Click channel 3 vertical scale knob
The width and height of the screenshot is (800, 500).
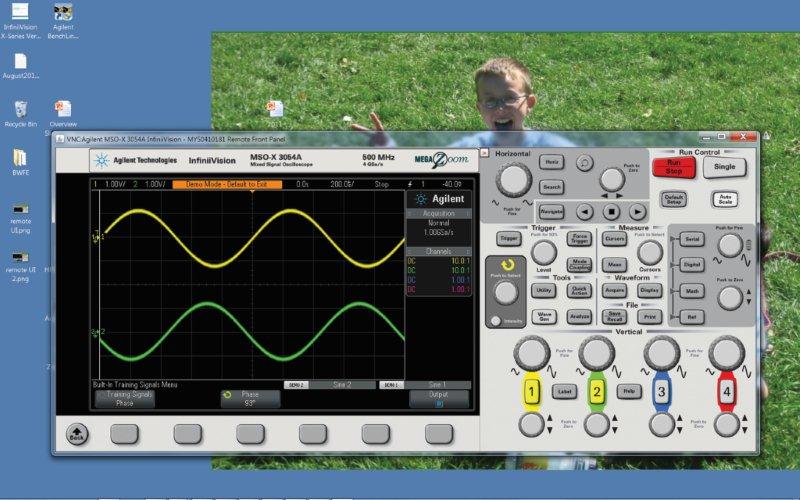click(662, 353)
